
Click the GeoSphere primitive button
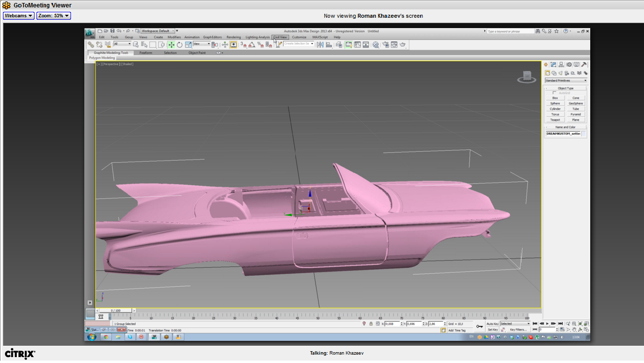click(x=575, y=103)
